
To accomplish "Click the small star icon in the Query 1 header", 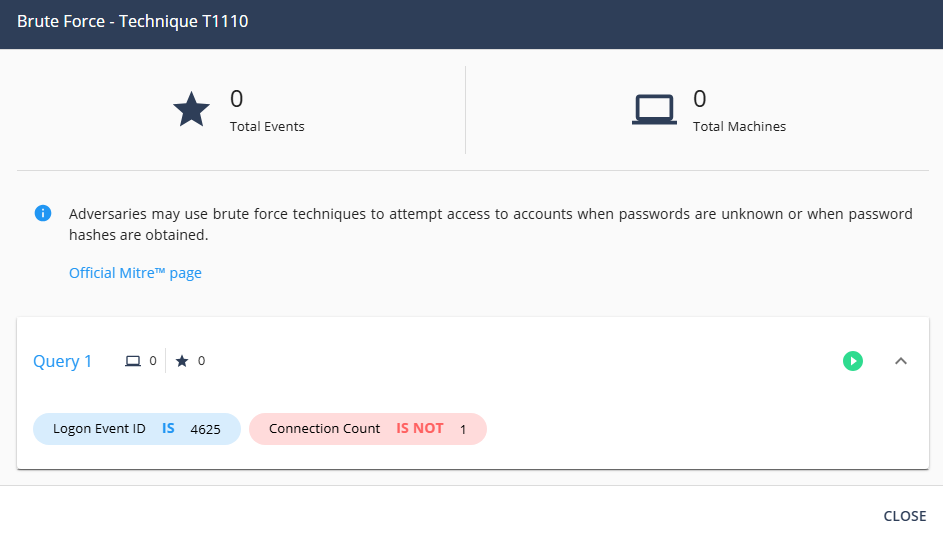I will [181, 361].
